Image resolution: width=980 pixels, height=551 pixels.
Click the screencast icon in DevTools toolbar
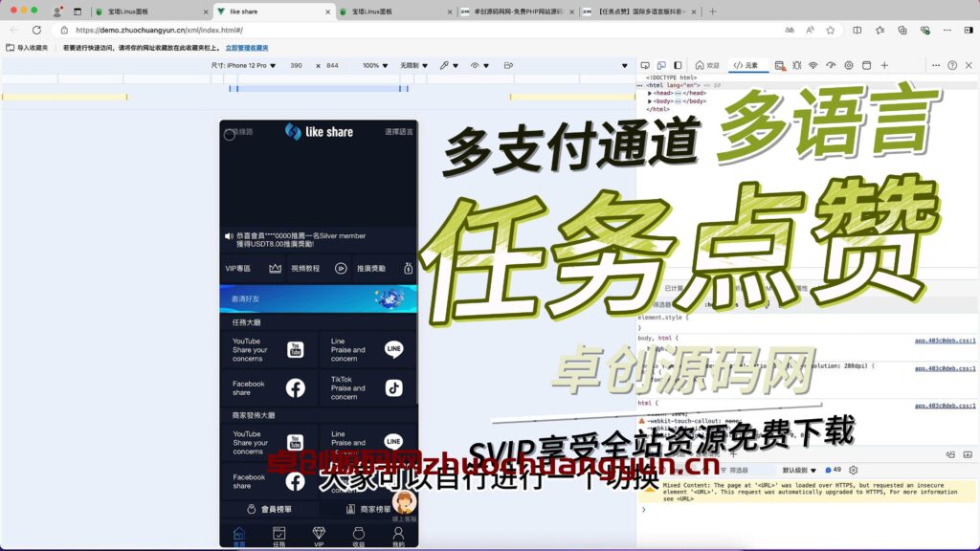click(x=645, y=65)
